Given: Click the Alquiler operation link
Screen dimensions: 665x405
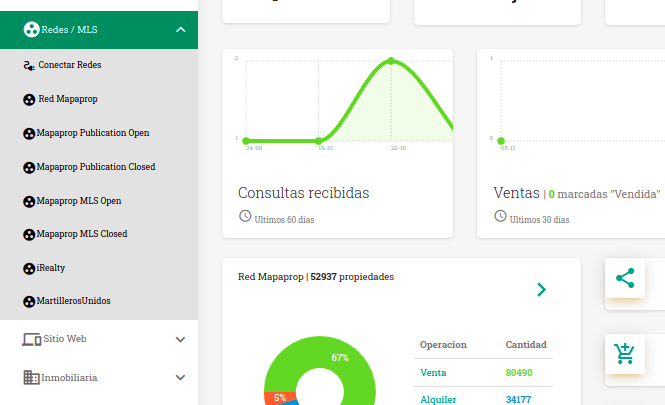Looking at the screenshot, I should (x=438, y=399).
